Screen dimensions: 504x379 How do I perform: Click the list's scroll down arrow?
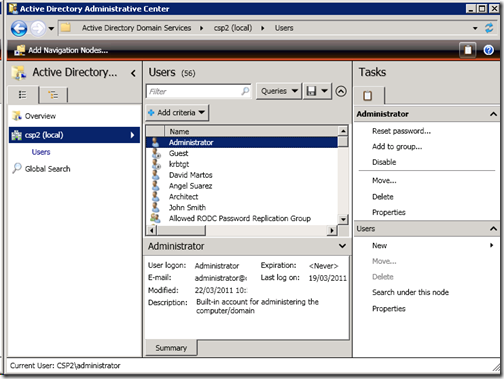[x=343, y=219]
